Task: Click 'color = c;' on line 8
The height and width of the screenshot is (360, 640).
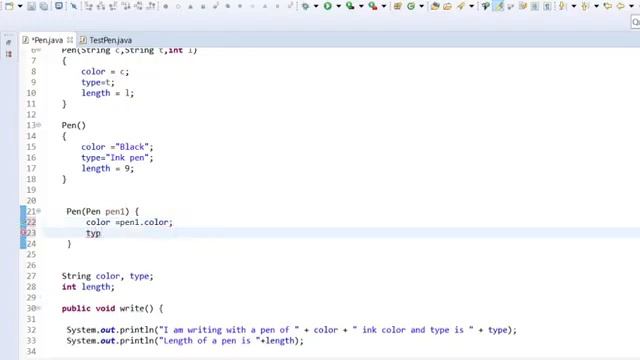Action: [x=105, y=71]
